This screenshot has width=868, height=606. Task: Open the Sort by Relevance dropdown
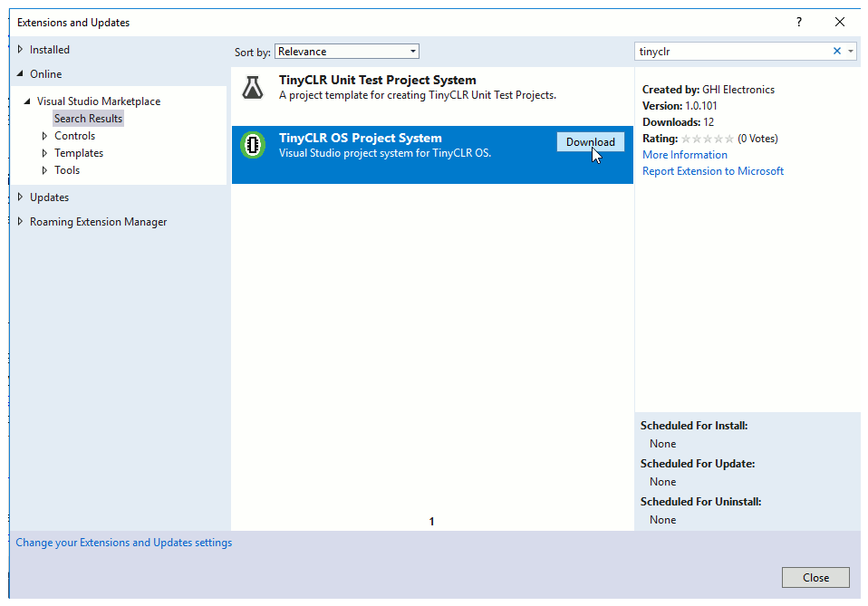[346, 52]
